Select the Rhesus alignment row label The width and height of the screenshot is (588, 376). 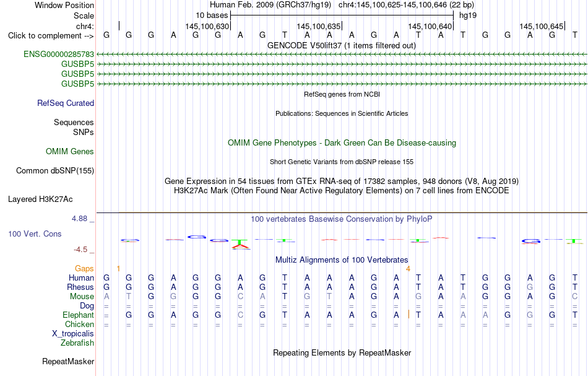click(80, 287)
